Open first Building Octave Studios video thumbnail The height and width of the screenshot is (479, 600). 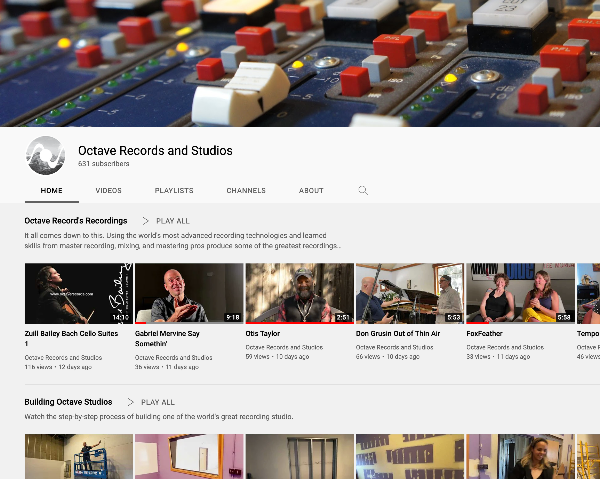click(78, 456)
